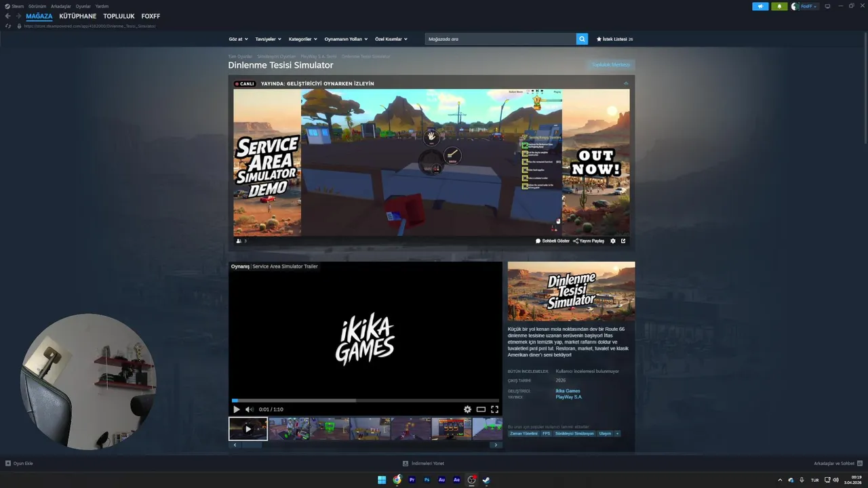868x488 pixels.
Task: Expand the Kategoriler dropdown
Action: (302, 39)
